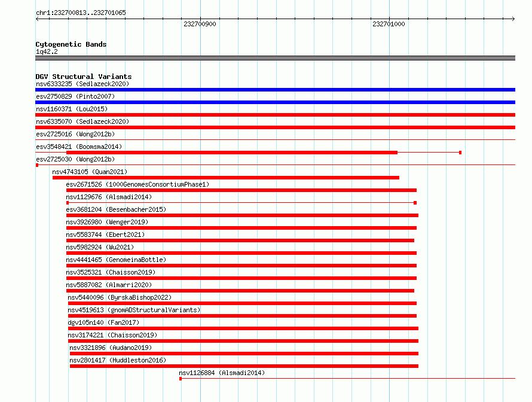Viewport: 532px width, 402px height.
Task: Click the blue bar under nsv6333235
Action: point(275,90)
